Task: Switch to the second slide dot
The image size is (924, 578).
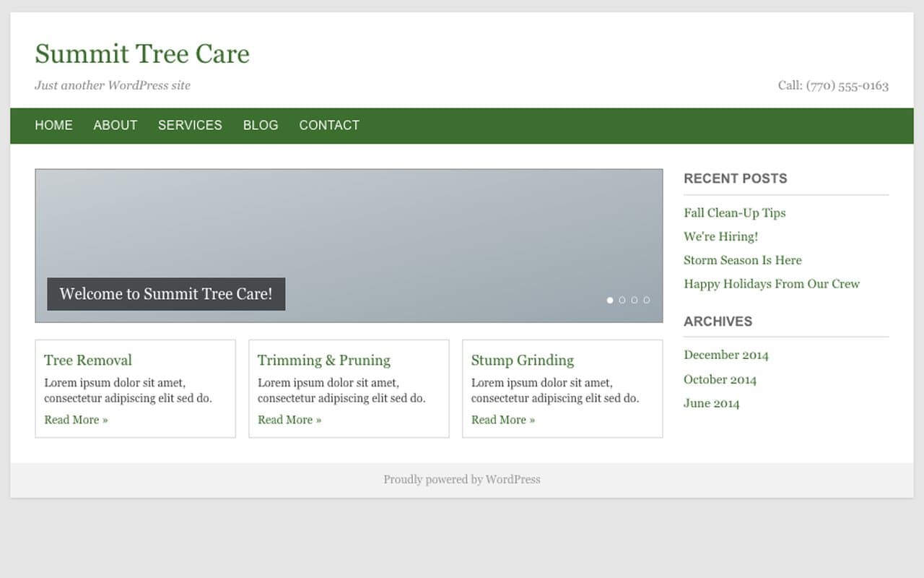Action: click(622, 300)
